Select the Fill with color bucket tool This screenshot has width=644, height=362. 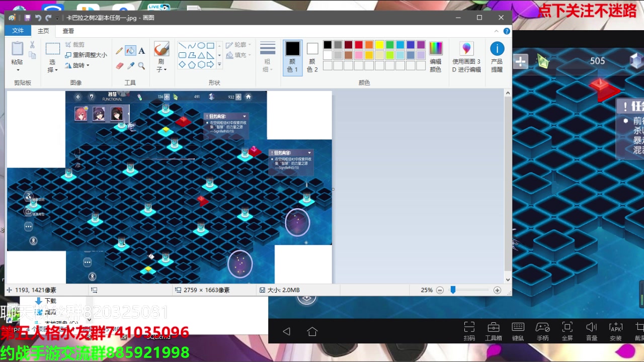[130, 51]
